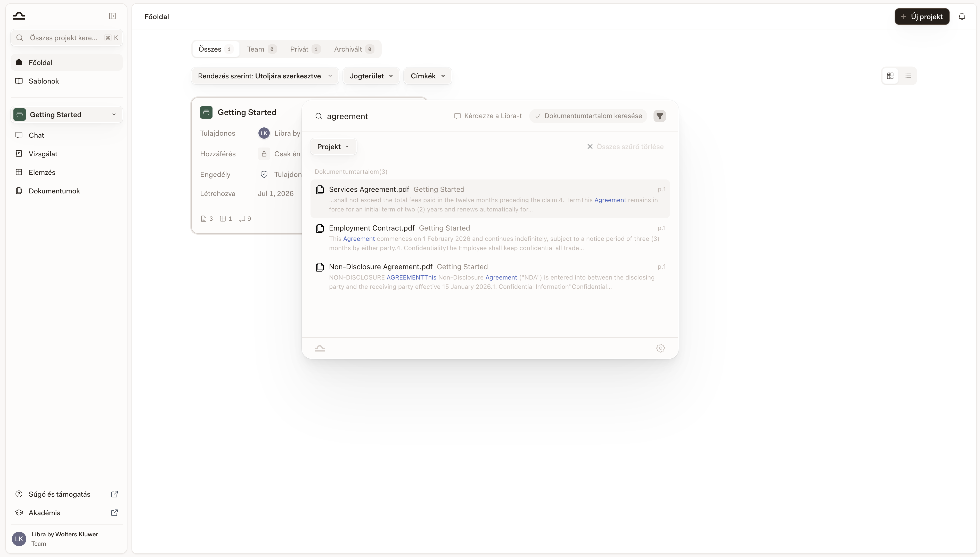Click Employment Contract.pdf document icon
The width and height of the screenshot is (980, 557).
pyautogui.click(x=320, y=228)
